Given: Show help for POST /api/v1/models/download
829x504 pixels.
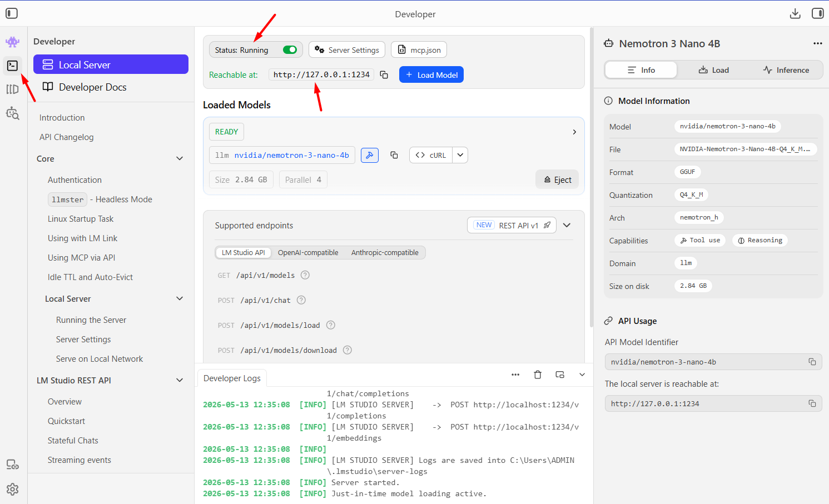Looking at the screenshot, I should [x=348, y=350].
